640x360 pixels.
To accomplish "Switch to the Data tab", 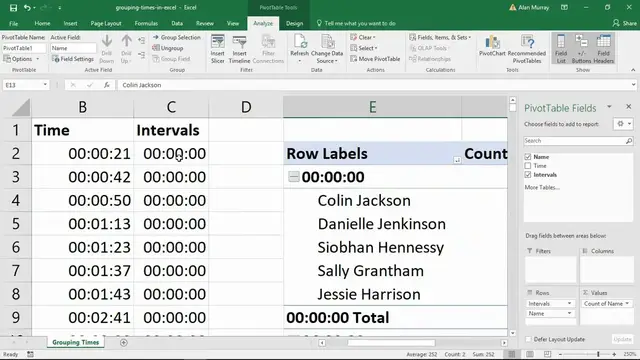I will (x=177, y=23).
